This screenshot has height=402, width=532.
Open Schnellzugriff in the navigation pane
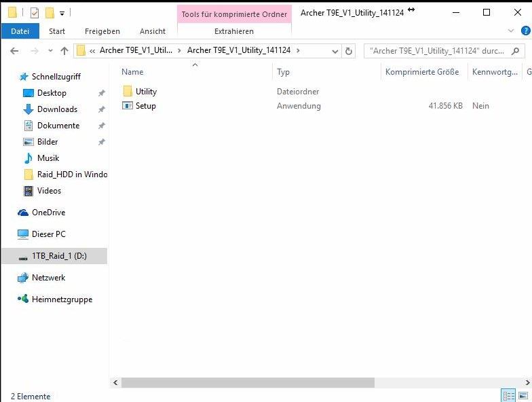click(56, 77)
